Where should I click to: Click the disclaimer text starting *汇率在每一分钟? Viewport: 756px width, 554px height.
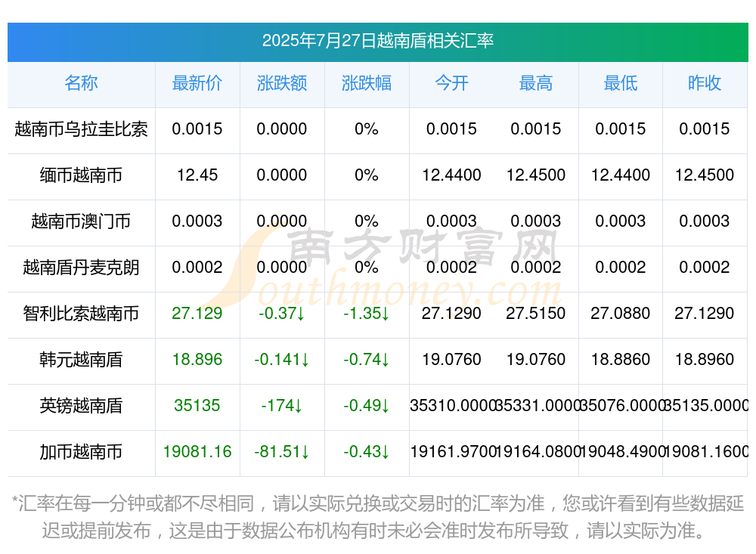pos(378,517)
